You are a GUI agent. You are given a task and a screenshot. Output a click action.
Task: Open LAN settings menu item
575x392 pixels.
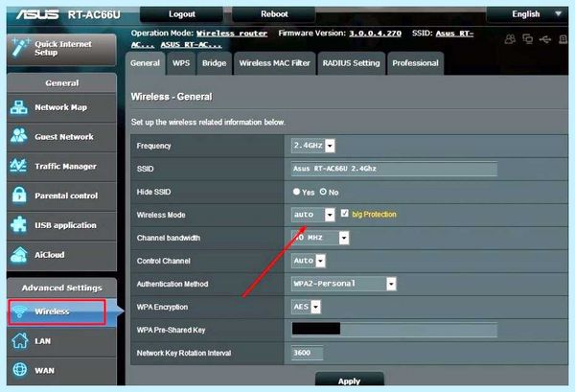pos(61,341)
